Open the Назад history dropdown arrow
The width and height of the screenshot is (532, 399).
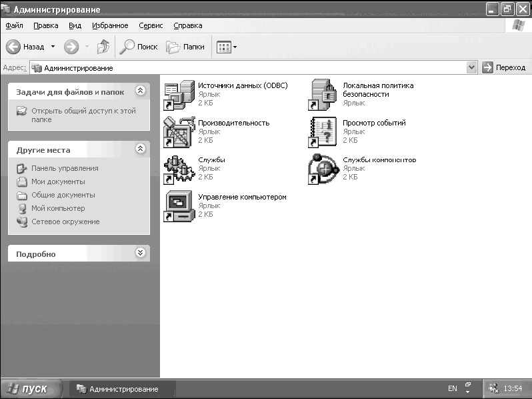(x=53, y=47)
